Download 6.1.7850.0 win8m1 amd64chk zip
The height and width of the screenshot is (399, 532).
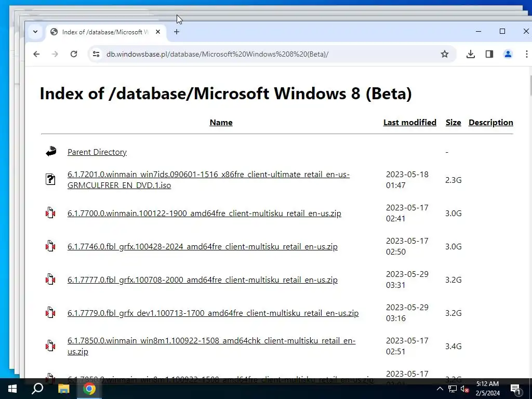pyautogui.click(x=211, y=346)
